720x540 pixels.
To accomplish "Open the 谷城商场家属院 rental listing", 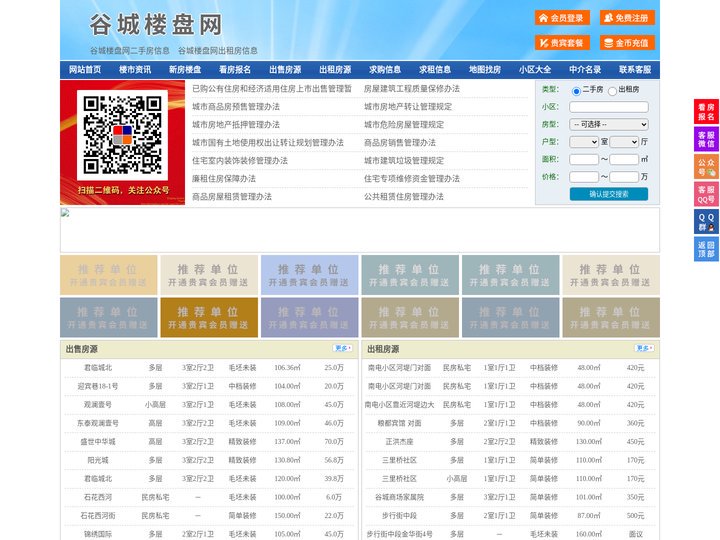I will (399, 497).
